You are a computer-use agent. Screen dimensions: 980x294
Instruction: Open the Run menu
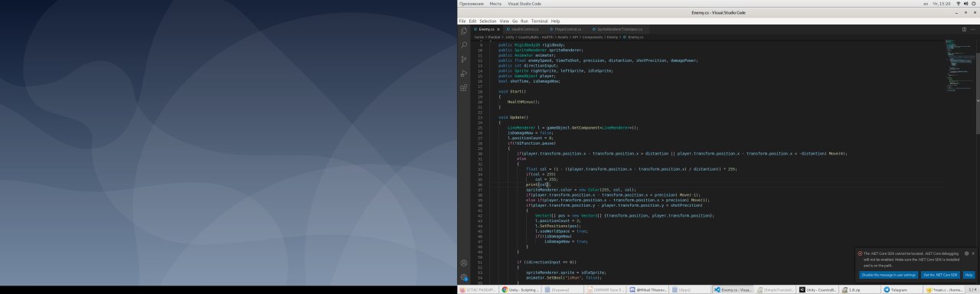(x=524, y=21)
